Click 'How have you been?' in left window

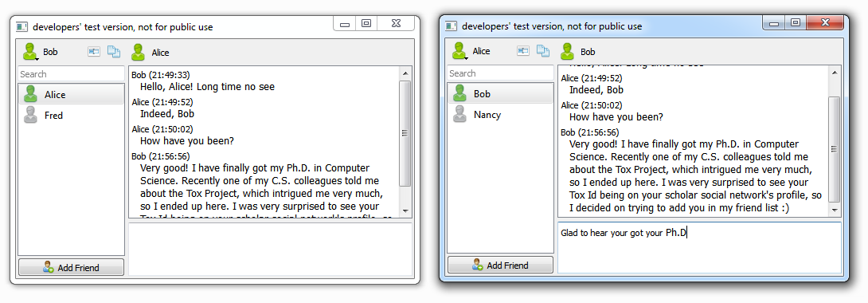pyautogui.click(x=187, y=140)
